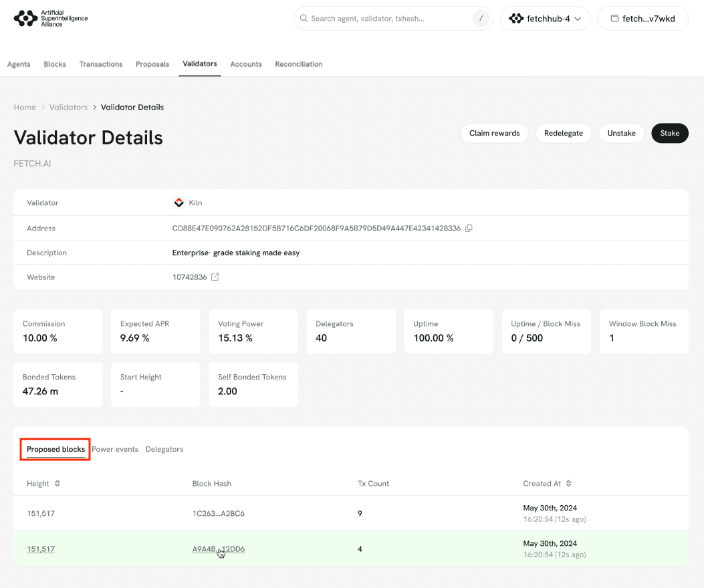Open website external link icon
This screenshot has height=588, width=704.
pos(215,277)
